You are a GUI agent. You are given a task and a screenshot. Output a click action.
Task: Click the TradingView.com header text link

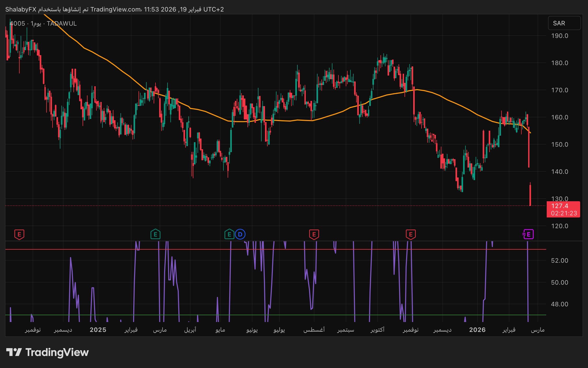(116, 9)
